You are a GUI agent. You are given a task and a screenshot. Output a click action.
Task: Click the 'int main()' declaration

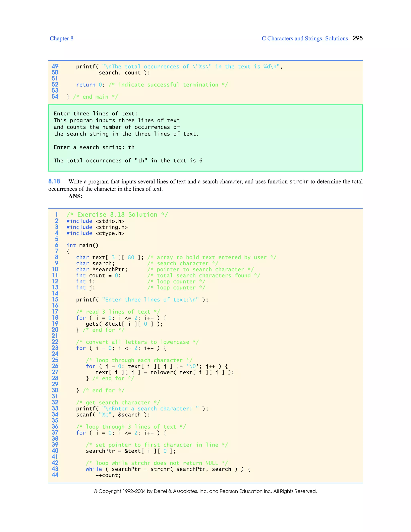82,245
